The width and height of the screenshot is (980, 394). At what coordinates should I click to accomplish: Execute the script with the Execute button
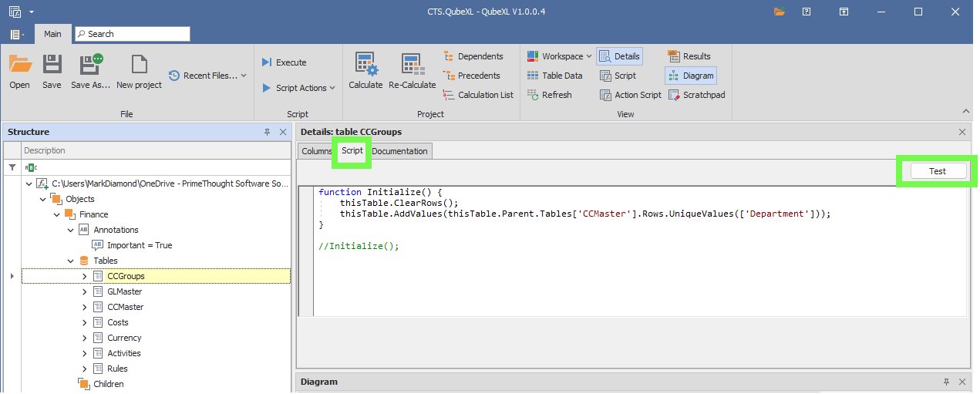coord(284,62)
